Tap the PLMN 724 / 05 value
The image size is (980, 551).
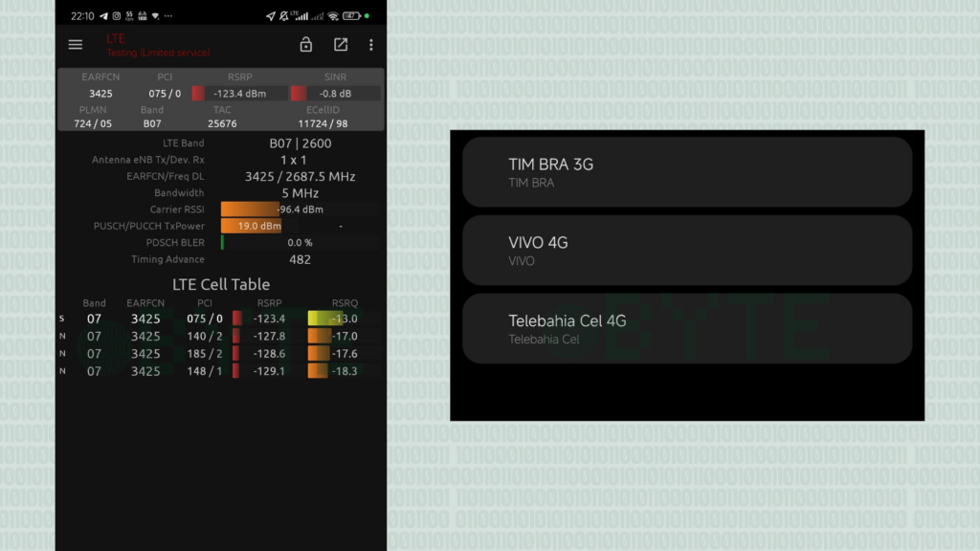click(93, 123)
